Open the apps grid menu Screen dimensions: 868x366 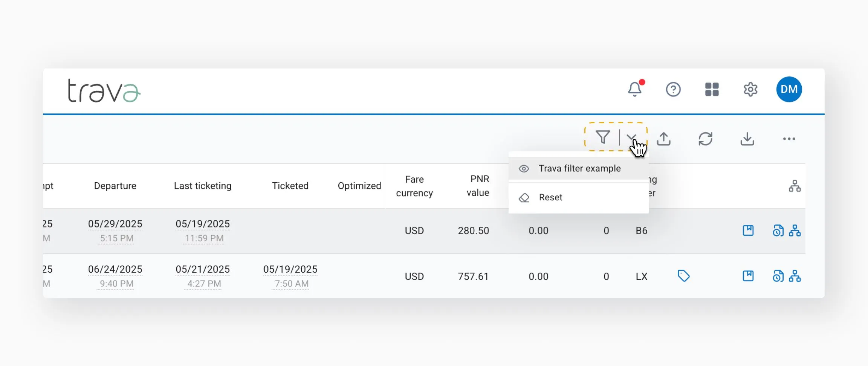(x=712, y=90)
